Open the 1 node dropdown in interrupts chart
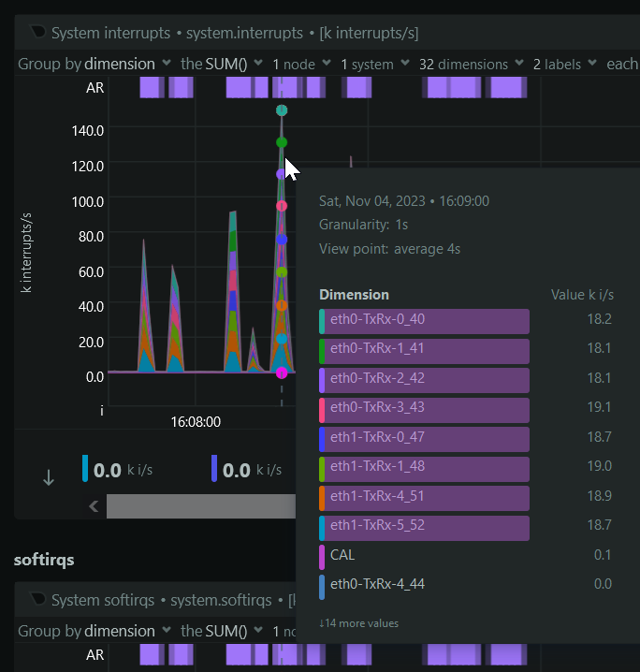Screen dimensions: 640x672 [301, 64]
